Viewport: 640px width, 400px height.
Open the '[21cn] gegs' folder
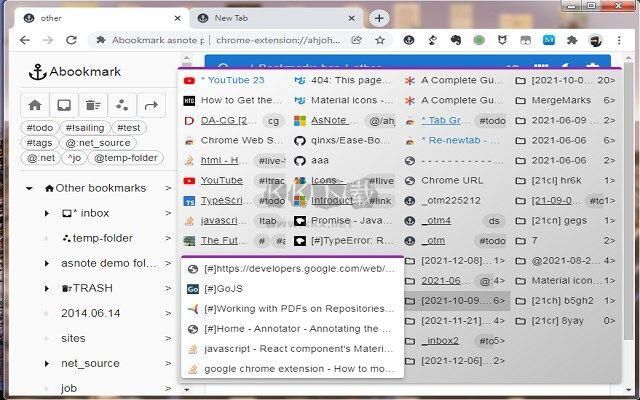(x=565, y=220)
